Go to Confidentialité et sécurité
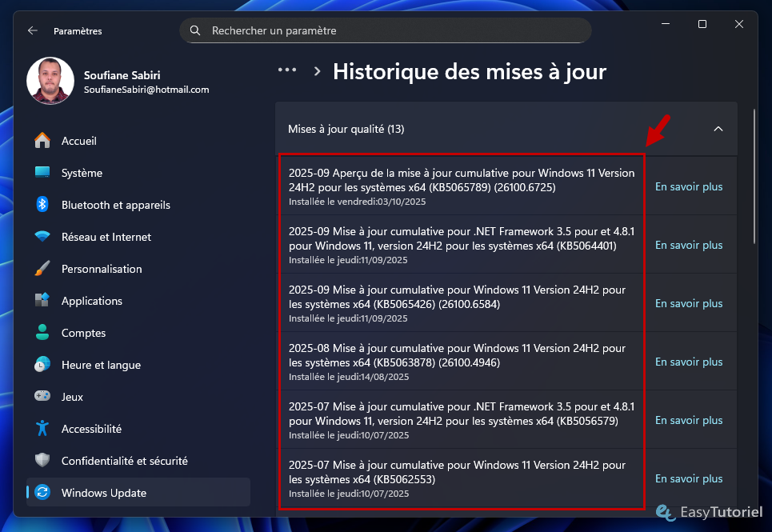 tap(124, 461)
